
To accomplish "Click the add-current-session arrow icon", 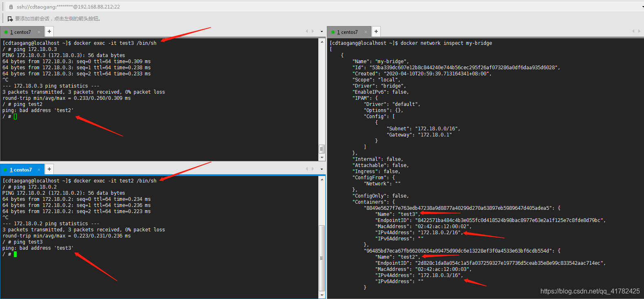I will click(x=10, y=19).
